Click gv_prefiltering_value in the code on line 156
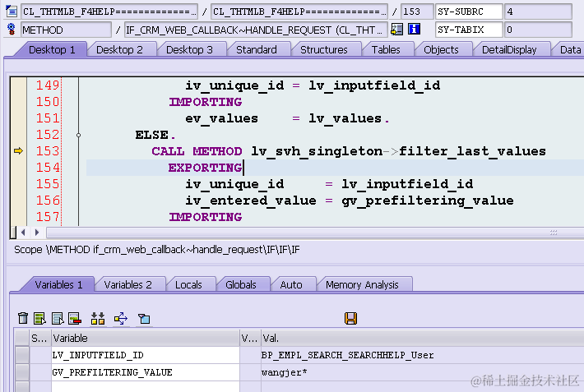Screen dimensions: 584x392 click(428, 201)
